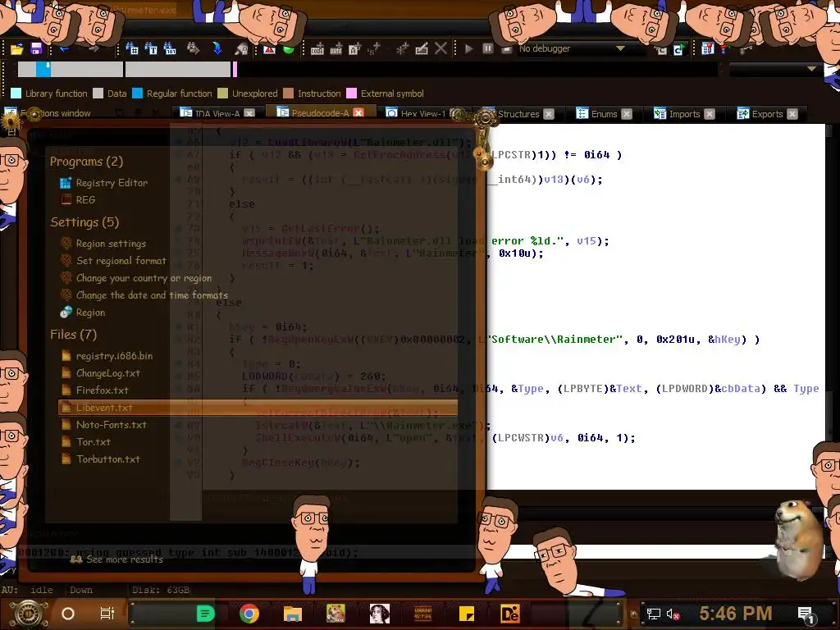Open Change your country or region setting
The width and height of the screenshot is (840, 630).
point(144,278)
